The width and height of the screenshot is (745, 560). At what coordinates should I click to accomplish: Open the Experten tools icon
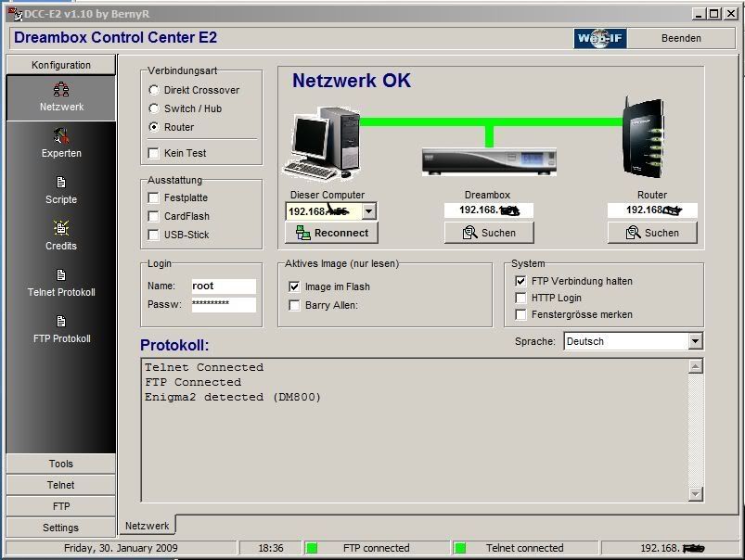[x=61, y=136]
